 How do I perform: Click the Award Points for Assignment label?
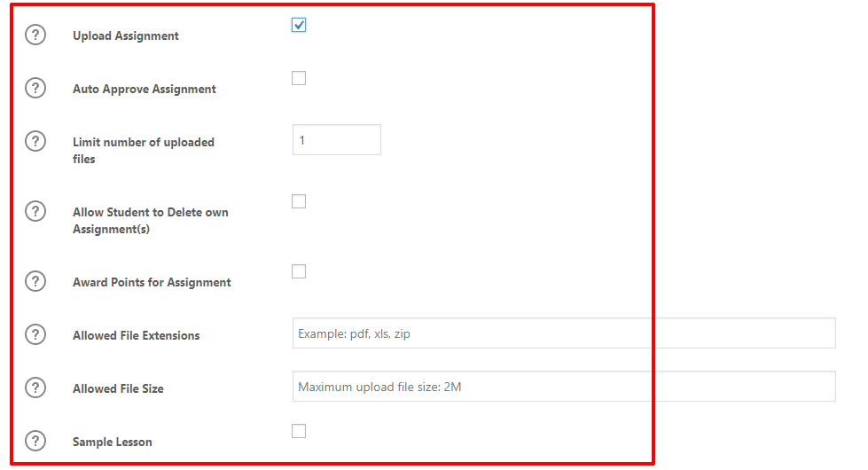coord(152,283)
